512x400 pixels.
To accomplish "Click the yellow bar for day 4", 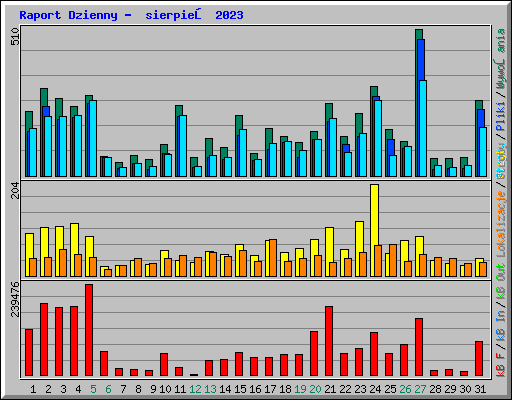I will point(74,250).
